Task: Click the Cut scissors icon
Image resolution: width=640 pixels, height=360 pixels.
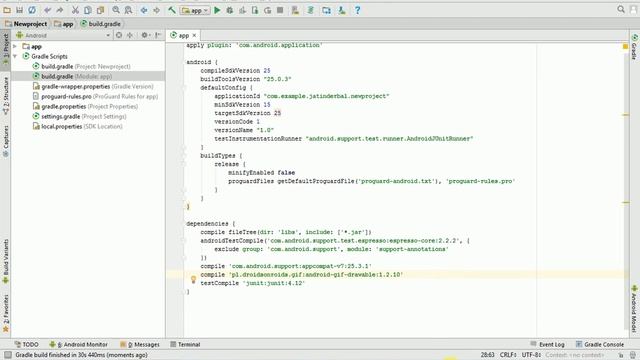Action: coord(75,10)
